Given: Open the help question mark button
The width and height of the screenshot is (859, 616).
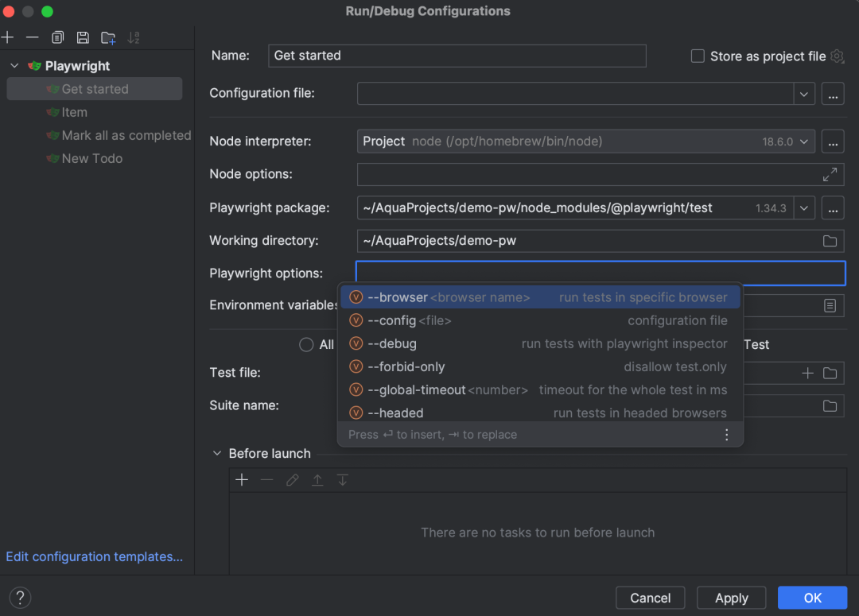Looking at the screenshot, I should 20,598.
